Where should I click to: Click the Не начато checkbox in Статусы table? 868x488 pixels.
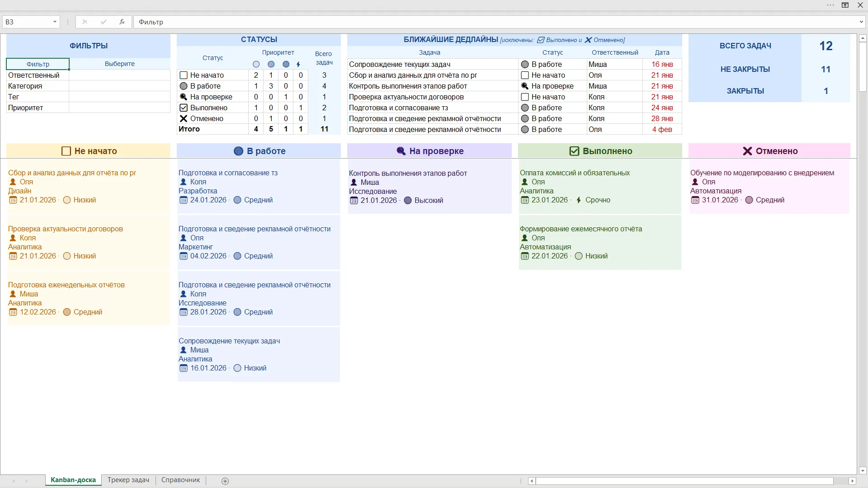(x=184, y=75)
